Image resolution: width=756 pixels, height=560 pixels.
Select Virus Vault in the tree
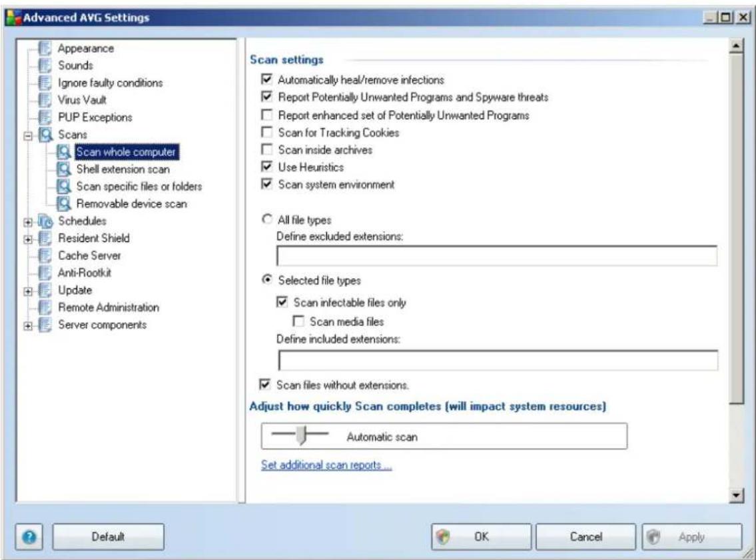82,100
